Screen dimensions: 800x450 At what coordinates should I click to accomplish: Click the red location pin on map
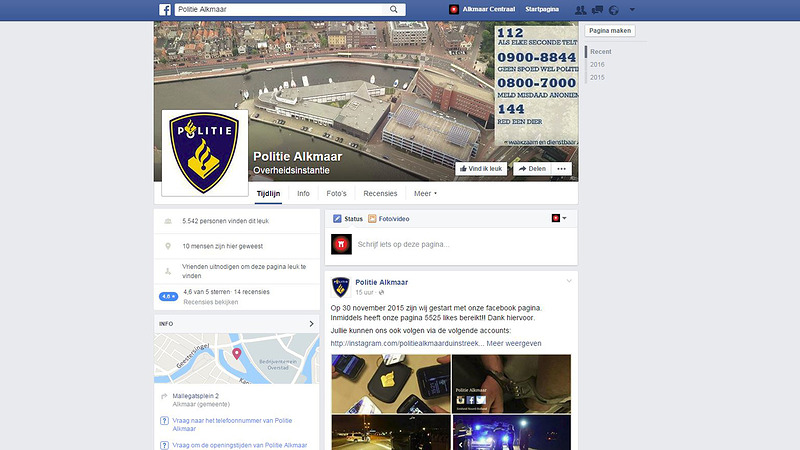point(237,353)
